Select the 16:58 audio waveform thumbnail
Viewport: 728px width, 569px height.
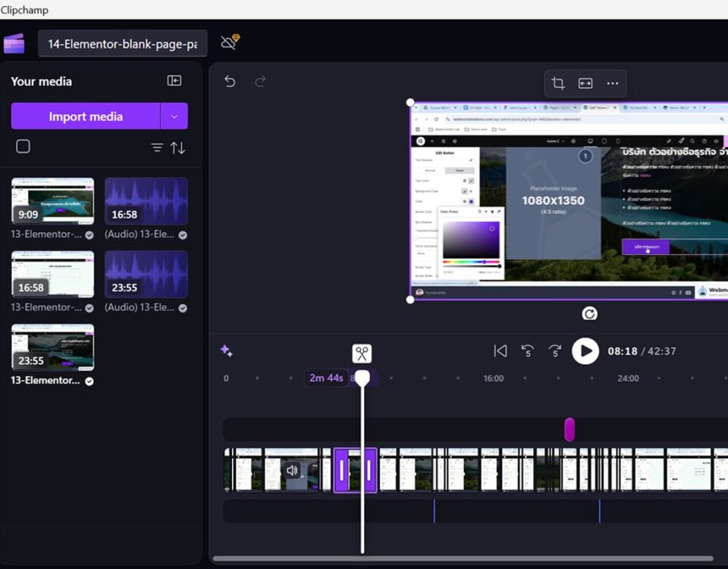(x=146, y=200)
